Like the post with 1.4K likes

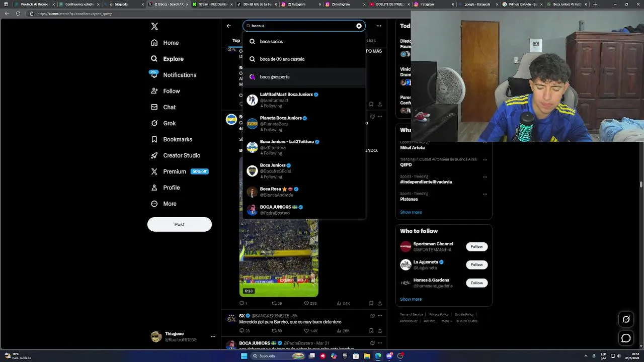310,331
